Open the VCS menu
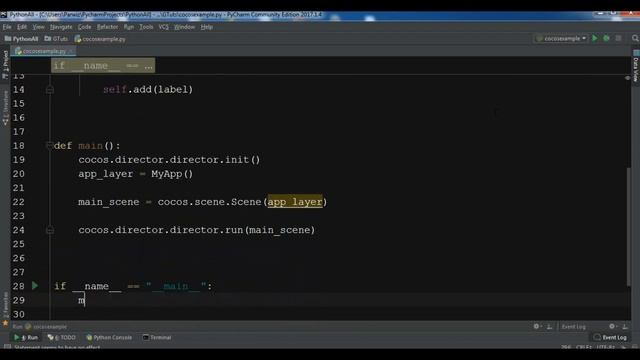The height and width of the screenshot is (360, 640). [164, 27]
